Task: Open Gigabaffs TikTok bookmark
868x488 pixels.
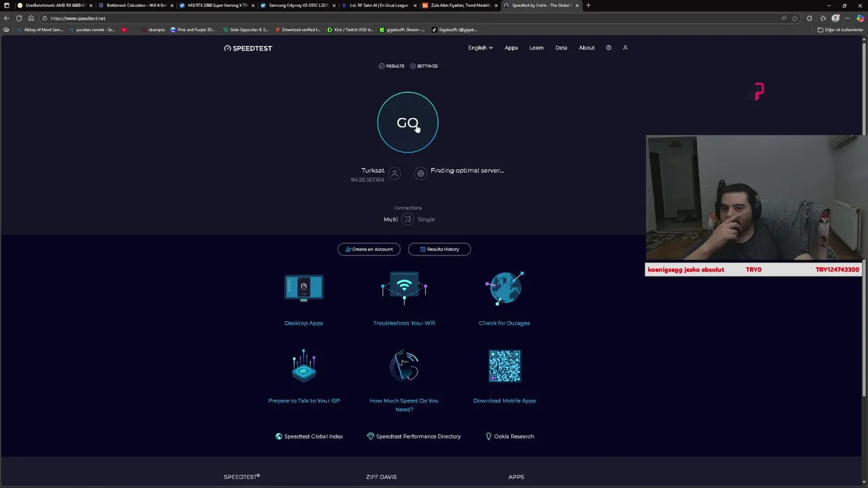Action: 454,30
